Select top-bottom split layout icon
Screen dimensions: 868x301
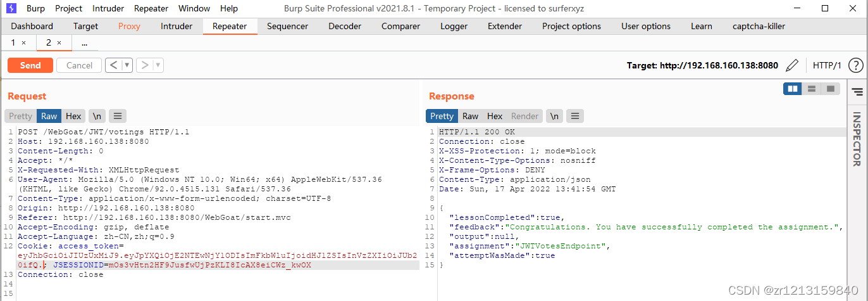pos(811,89)
